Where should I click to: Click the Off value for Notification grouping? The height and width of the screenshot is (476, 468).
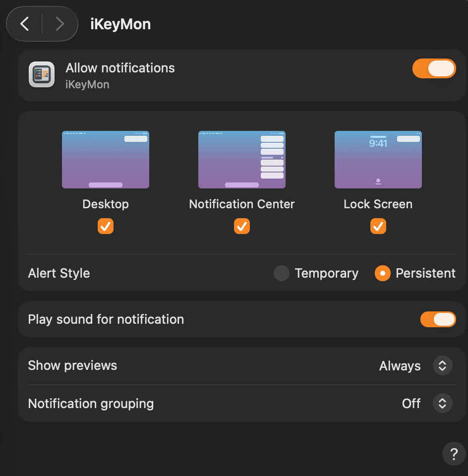pyautogui.click(x=411, y=404)
